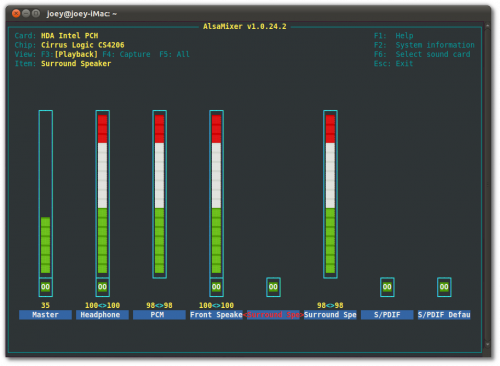Screen dimensions: 500x366
Task: Select the red highlighted Surround Speaker label
Action: point(273,315)
